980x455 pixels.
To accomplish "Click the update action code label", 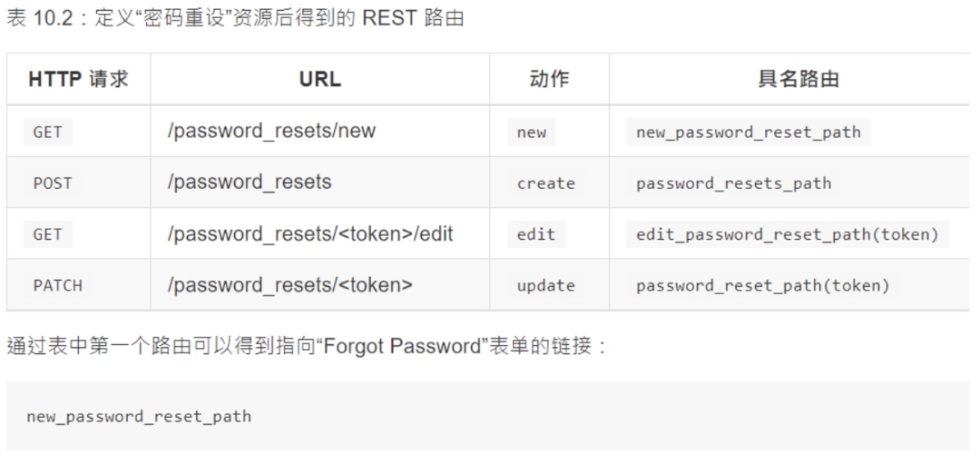I will (545, 285).
